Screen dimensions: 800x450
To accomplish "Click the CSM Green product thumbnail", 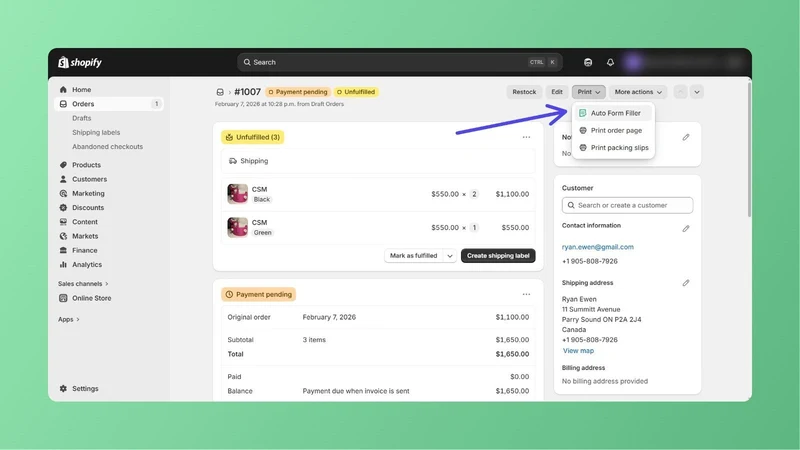I will 237,228.
